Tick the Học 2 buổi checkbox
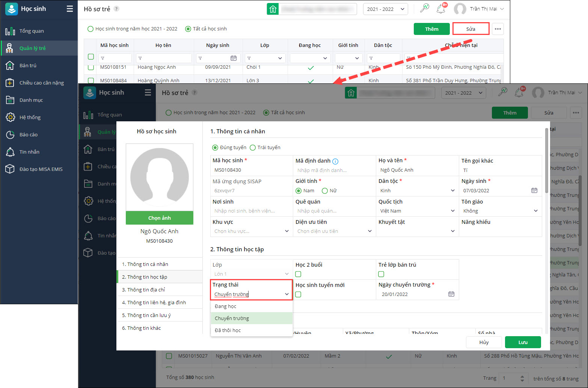This screenshot has height=388, width=588. pyautogui.click(x=298, y=274)
